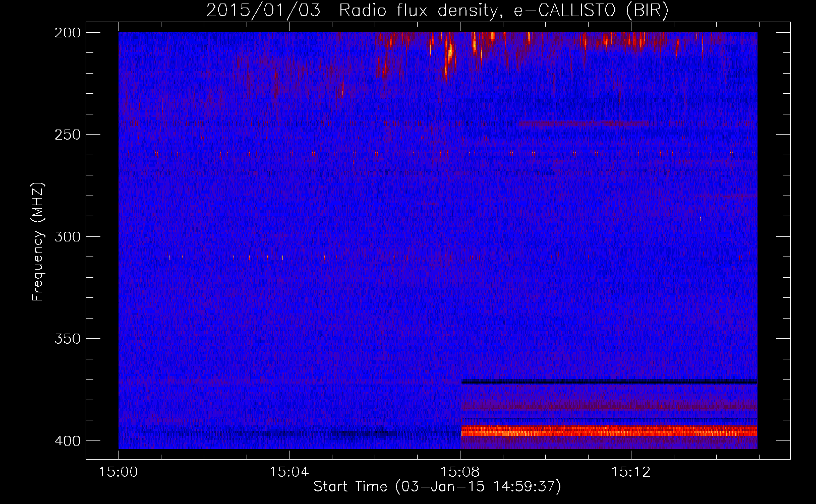816x504 pixels.
Task: Click the 400 frequency tick label
Action: point(67,441)
